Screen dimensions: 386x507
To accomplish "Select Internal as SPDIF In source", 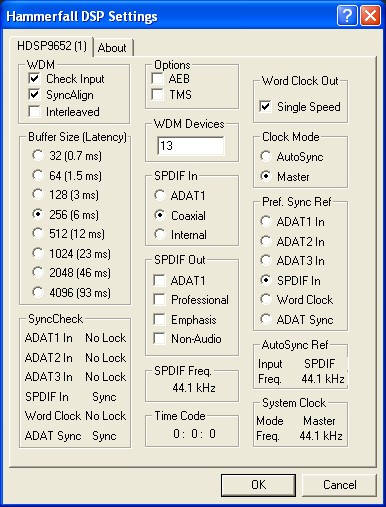I will (160, 234).
